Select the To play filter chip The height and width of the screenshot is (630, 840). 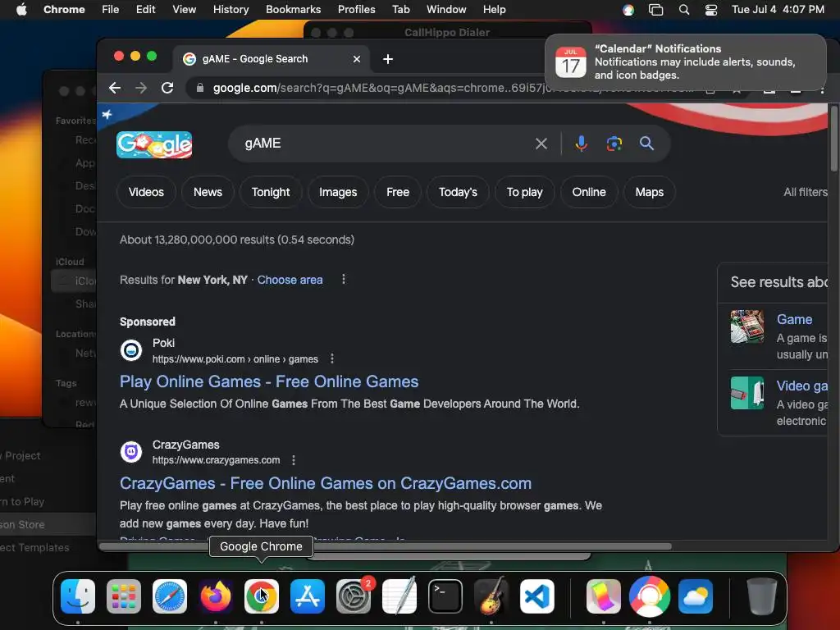pyautogui.click(x=524, y=192)
